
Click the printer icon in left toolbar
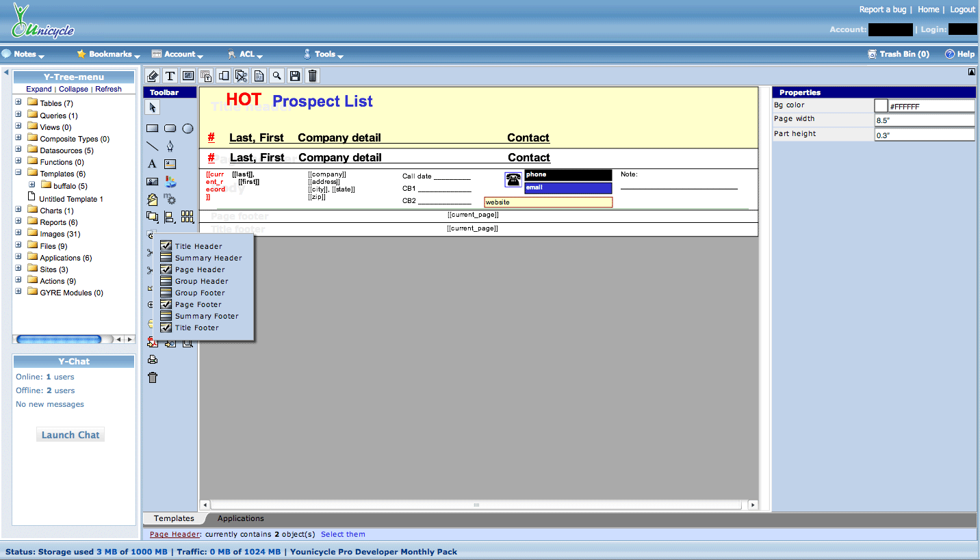click(x=153, y=360)
